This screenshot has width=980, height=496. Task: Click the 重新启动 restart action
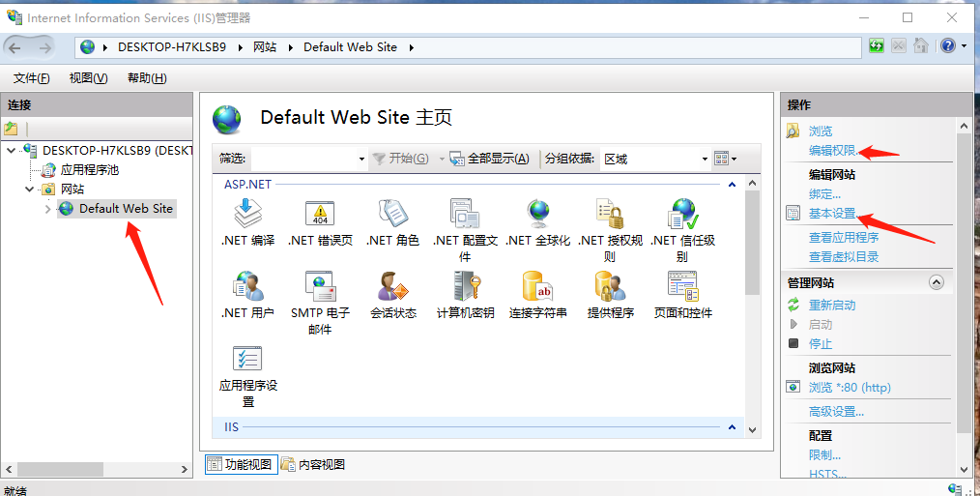[832, 306]
